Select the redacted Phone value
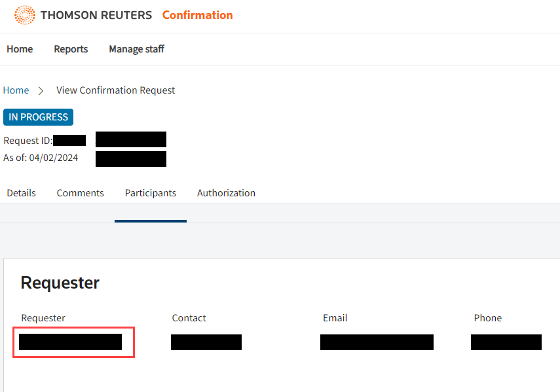This screenshot has width=560, height=392. point(506,342)
